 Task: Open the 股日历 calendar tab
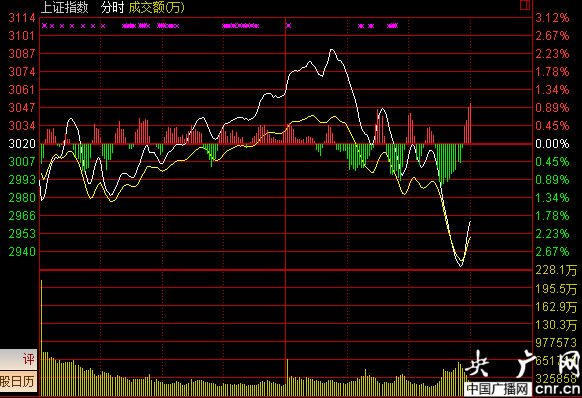tap(19, 382)
